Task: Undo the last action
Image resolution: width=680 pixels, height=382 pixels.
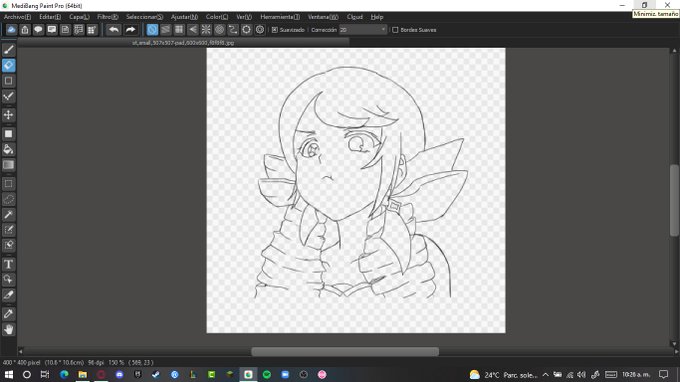Action: (114, 29)
